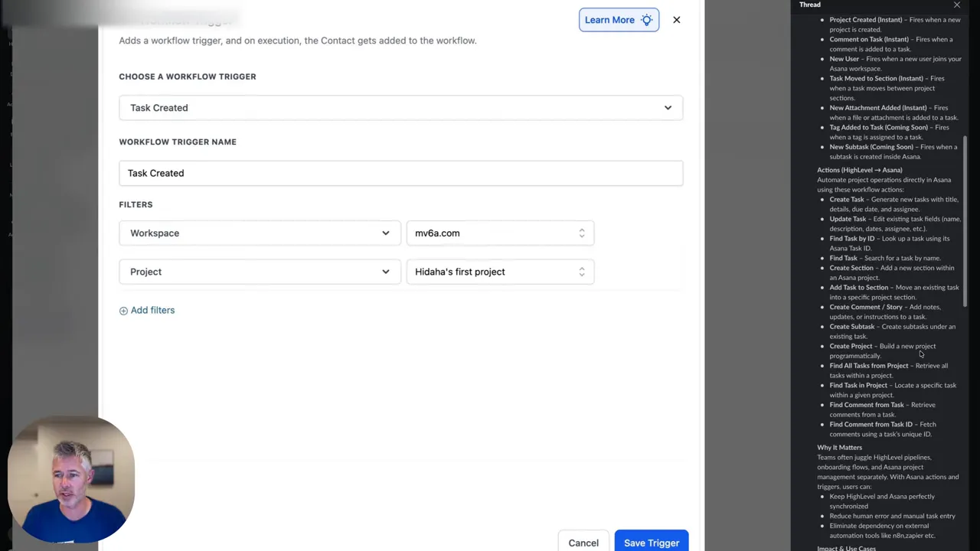Click 'Find Task by ID' text in Thread
This screenshot has width=980, height=551.
(x=851, y=239)
